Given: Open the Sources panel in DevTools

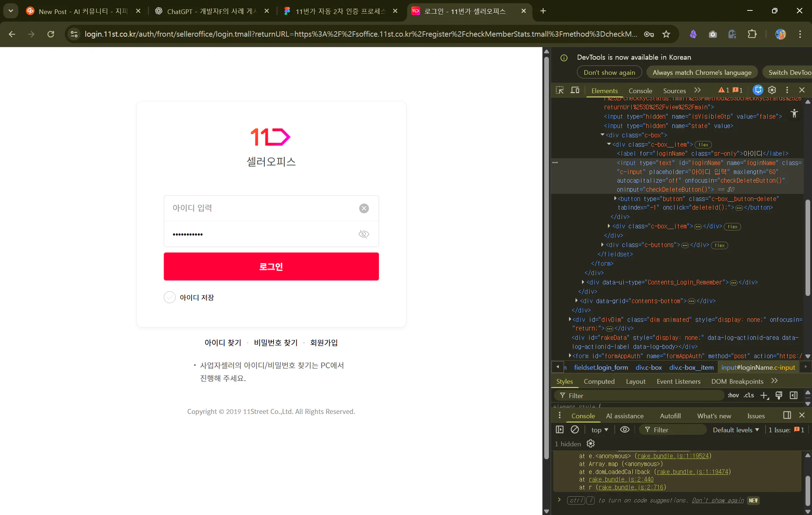Looking at the screenshot, I should [x=674, y=91].
